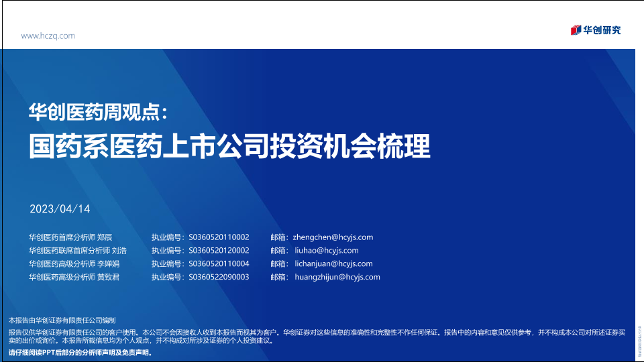Select license number S0360520110004
The height and width of the screenshot is (362, 644).
(219, 264)
